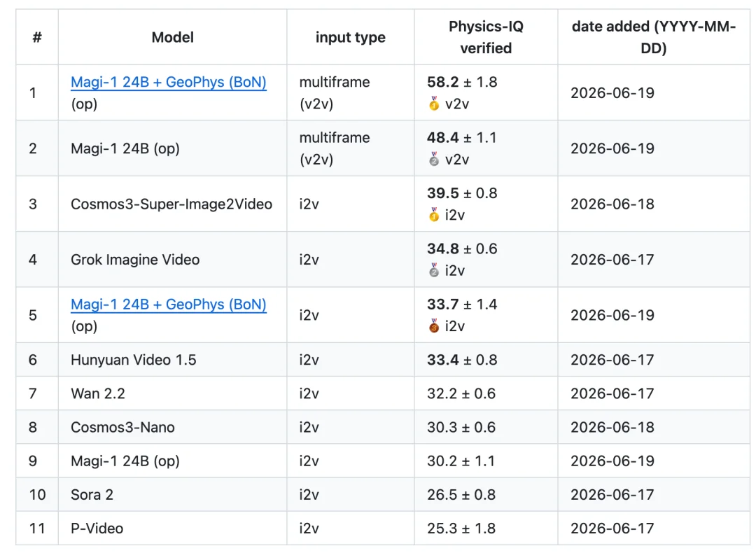Click the # rank column header
This screenshot has height=553, width=756.
[x=37, y=37]
